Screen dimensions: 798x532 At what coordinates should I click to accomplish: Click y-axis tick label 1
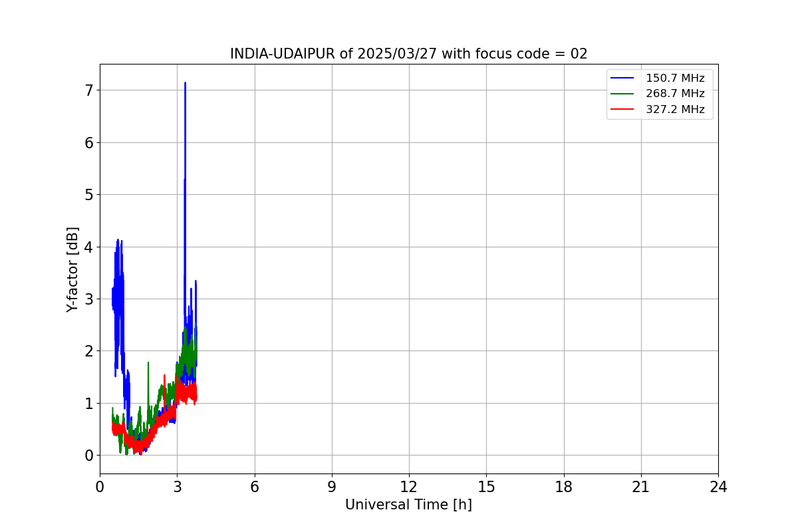(x=88, y=403)
